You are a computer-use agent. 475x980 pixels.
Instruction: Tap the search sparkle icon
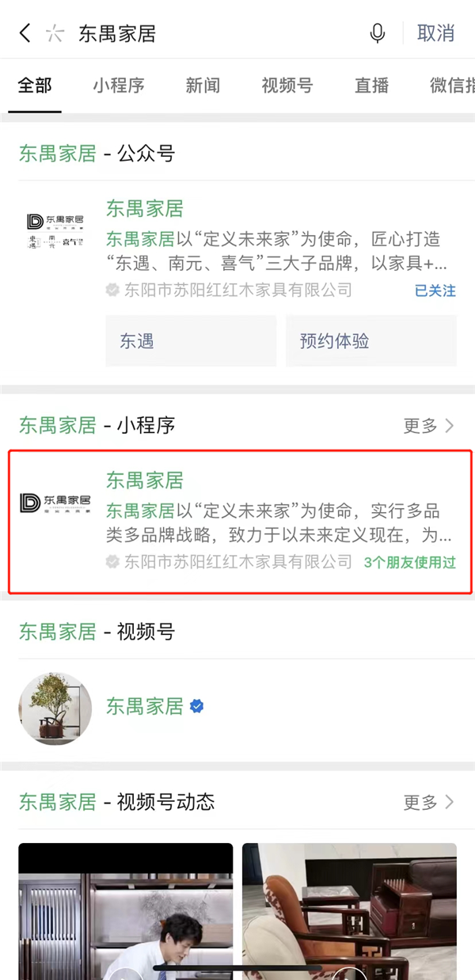[54, 33]
